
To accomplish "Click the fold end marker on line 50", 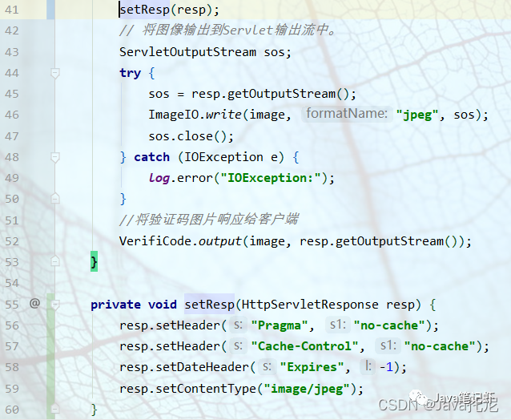I will pyautogui.click(x=55, y=199).
